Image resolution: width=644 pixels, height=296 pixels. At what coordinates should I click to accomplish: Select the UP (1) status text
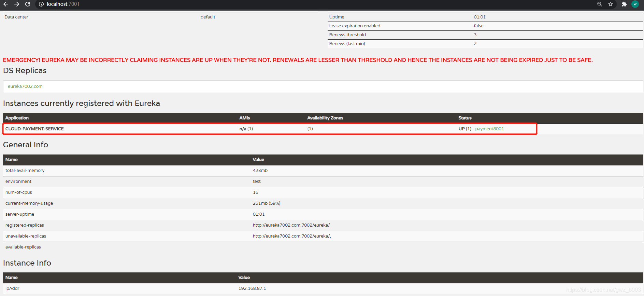[465, 129]
